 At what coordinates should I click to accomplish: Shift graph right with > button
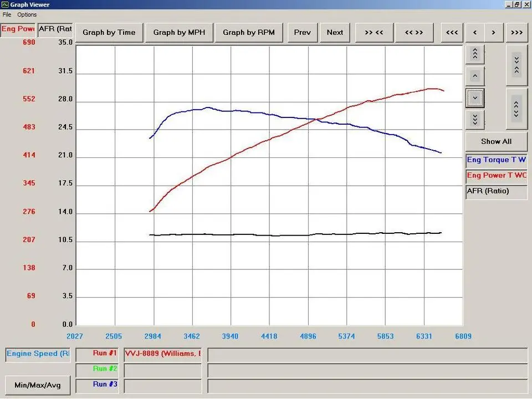[494, 33]
